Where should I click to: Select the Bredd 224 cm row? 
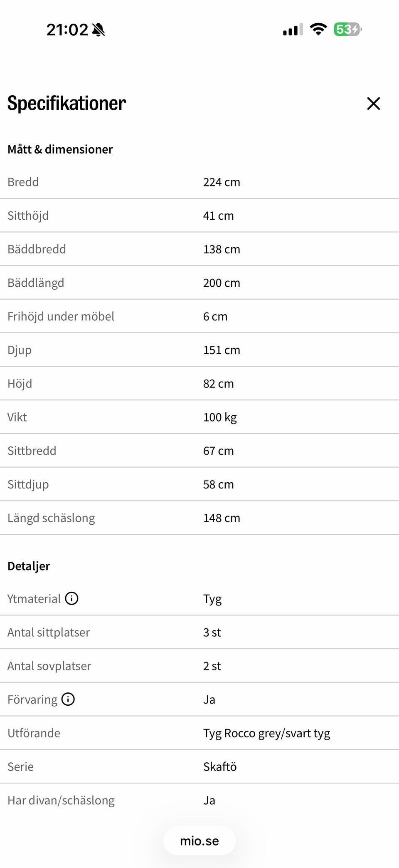(x=199, y=182)
